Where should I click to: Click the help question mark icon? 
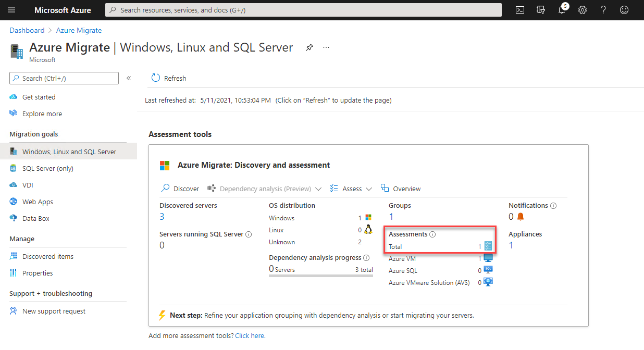tap(603, 10)
